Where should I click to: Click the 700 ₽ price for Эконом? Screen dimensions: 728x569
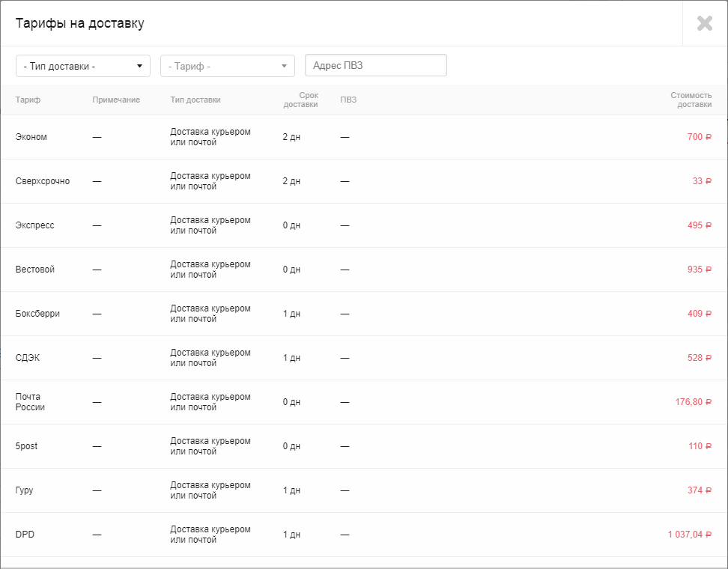(x=700, y=137)
